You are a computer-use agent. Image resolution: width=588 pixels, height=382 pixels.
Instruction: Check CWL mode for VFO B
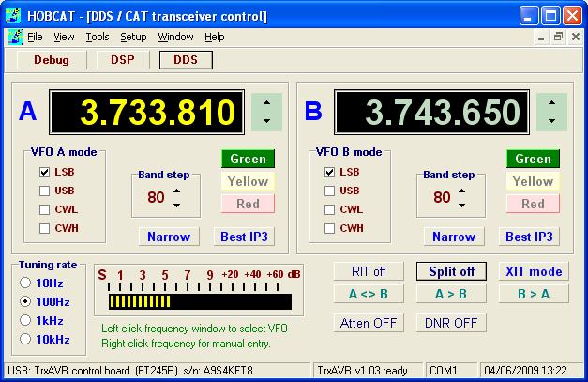330,209
